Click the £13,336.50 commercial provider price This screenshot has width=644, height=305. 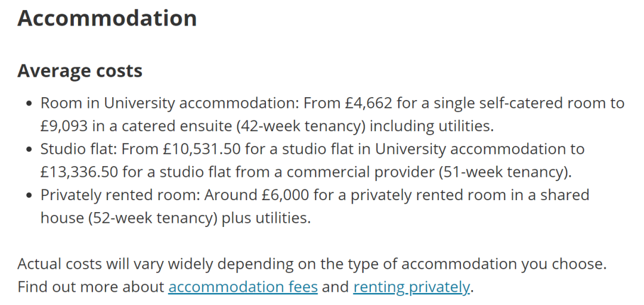point(79,172)
